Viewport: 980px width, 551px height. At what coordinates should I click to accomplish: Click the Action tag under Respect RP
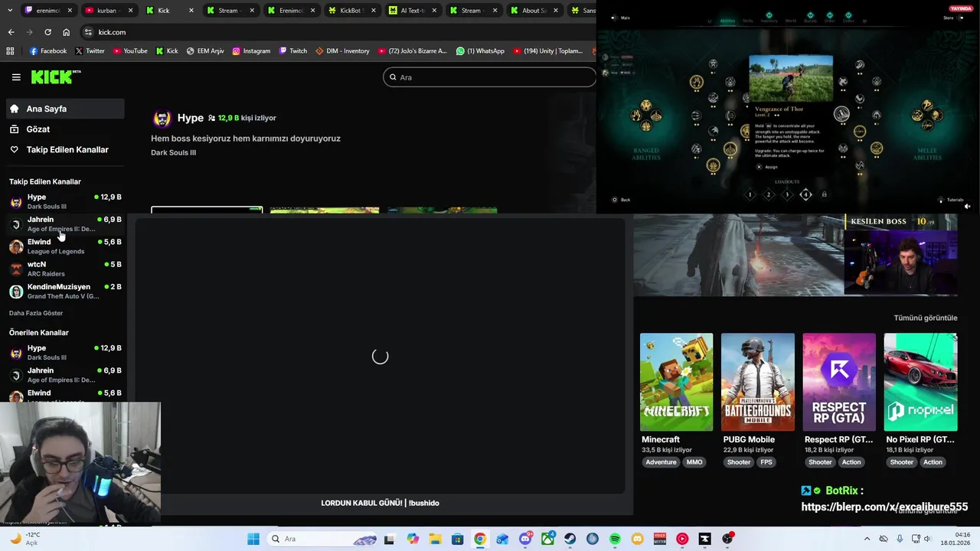pyautogui.click(x=851, y=462)
